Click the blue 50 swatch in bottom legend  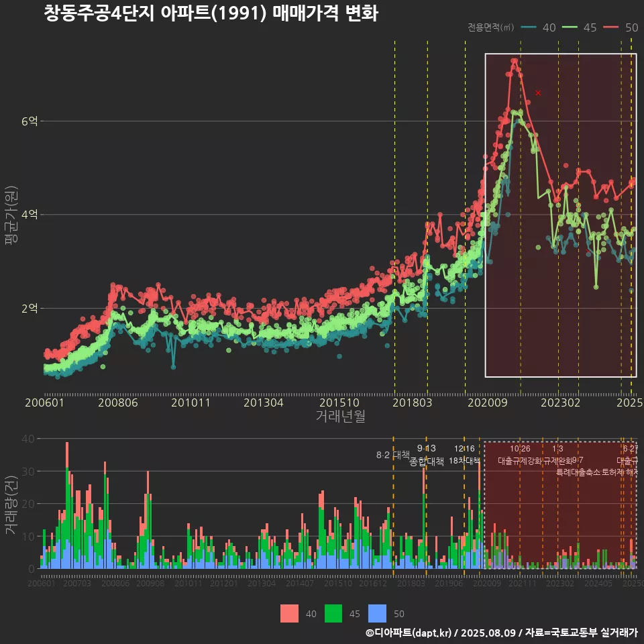pos(377,614)
